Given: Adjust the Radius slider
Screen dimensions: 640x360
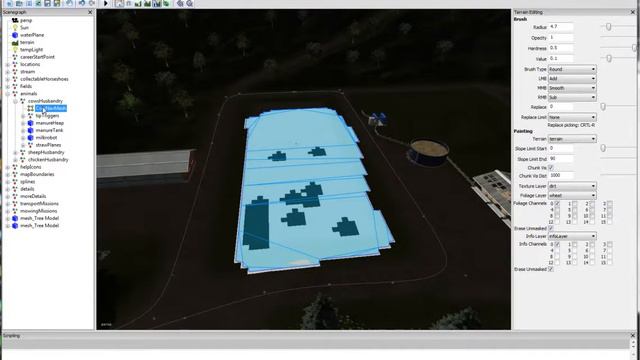Looking at the screenshot, I should click(x=609, y=27).
